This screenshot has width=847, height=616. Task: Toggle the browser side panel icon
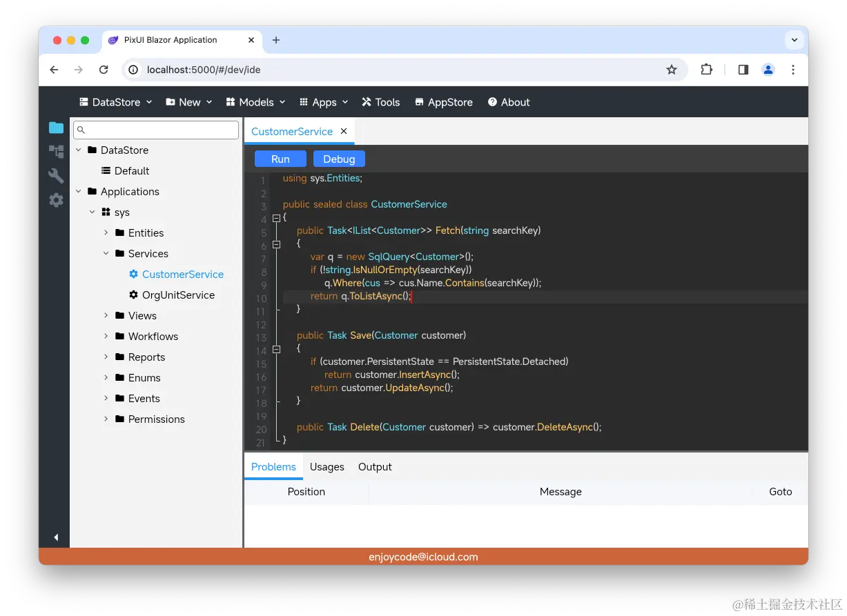(743, 70)
